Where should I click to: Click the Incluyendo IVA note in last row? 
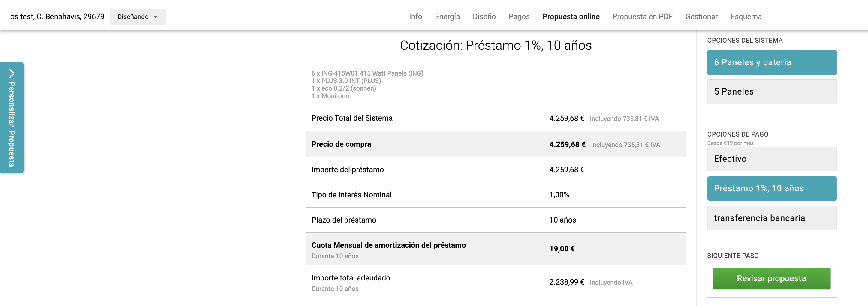point(611,282)
